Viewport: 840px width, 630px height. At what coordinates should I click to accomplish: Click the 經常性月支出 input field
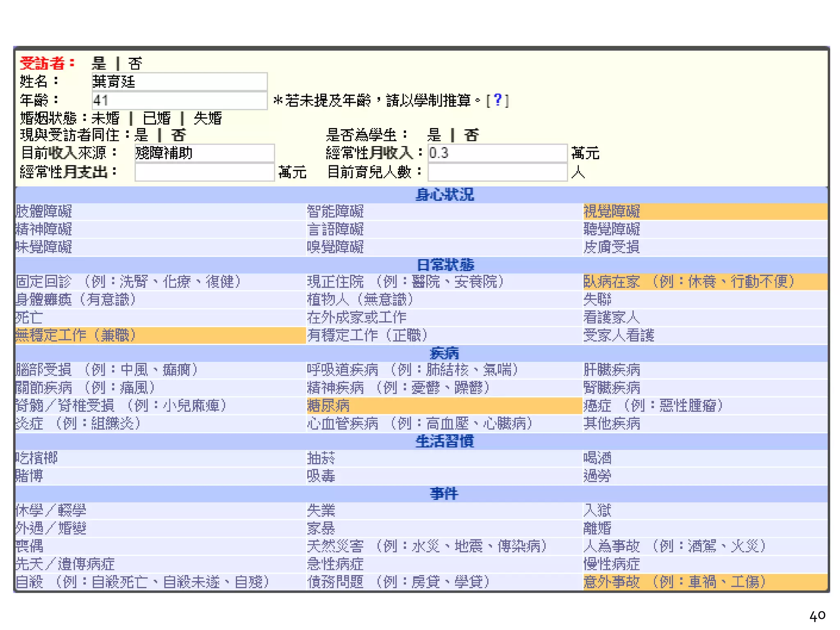coord(204,172)
